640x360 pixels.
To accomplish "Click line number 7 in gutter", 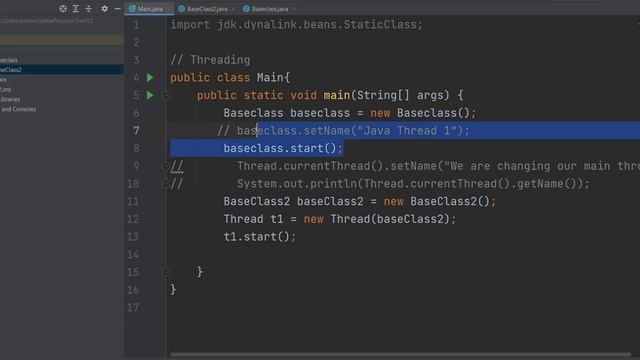I will click(x=136, y=131).
